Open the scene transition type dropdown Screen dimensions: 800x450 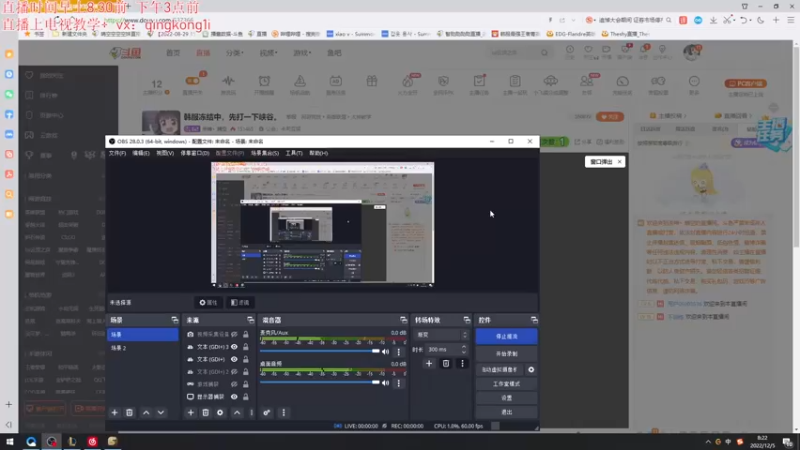(441, 335)
